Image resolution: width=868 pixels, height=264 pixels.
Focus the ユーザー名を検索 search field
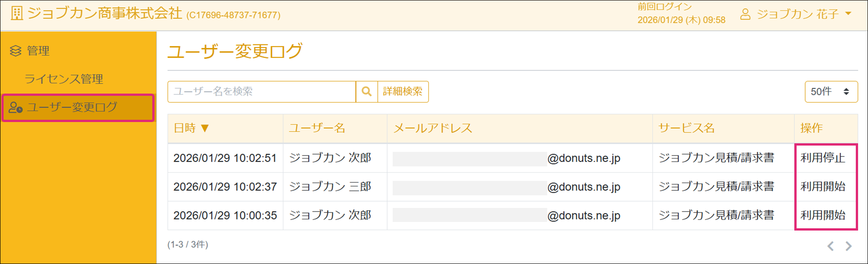(262, 92)
